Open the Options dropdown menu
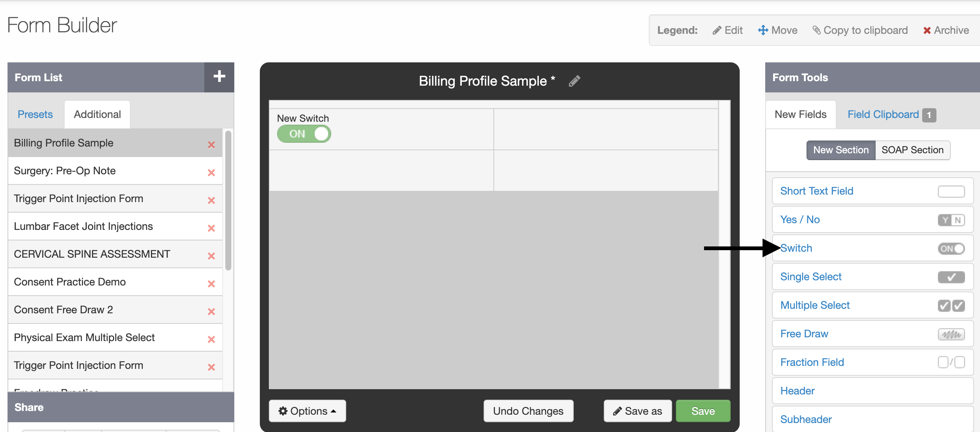The width and height of the screenshot is (980, 432). 307,411
